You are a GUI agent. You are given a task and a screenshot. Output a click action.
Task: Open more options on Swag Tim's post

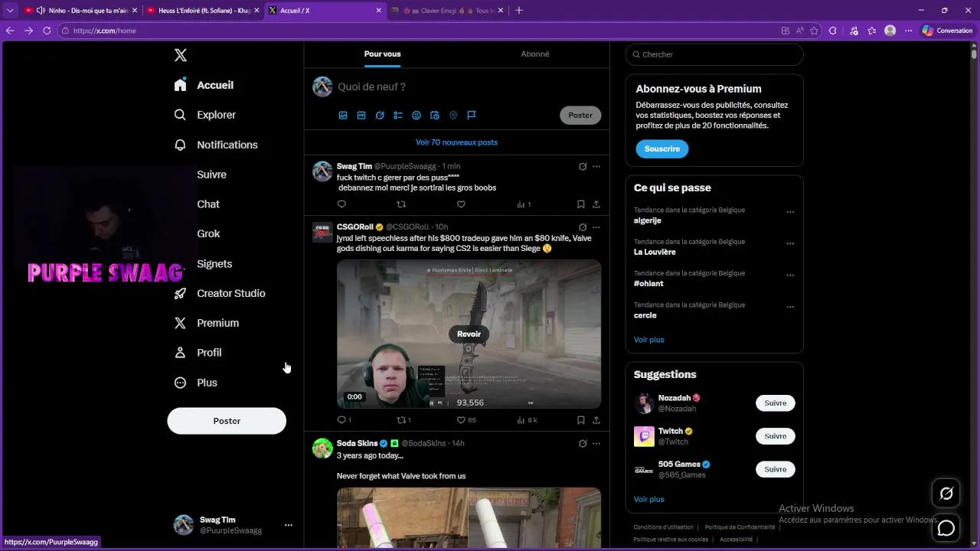[x=596, y=166]
